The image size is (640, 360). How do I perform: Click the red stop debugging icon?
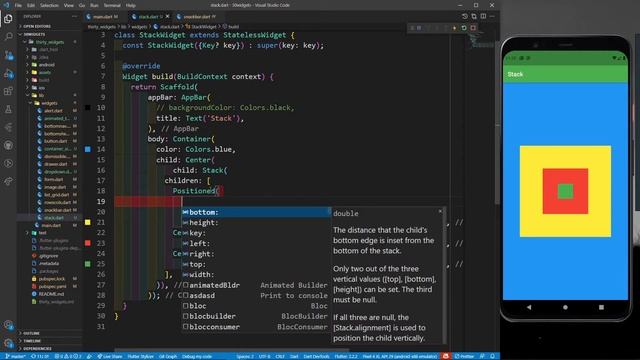[x=473, y=28]
